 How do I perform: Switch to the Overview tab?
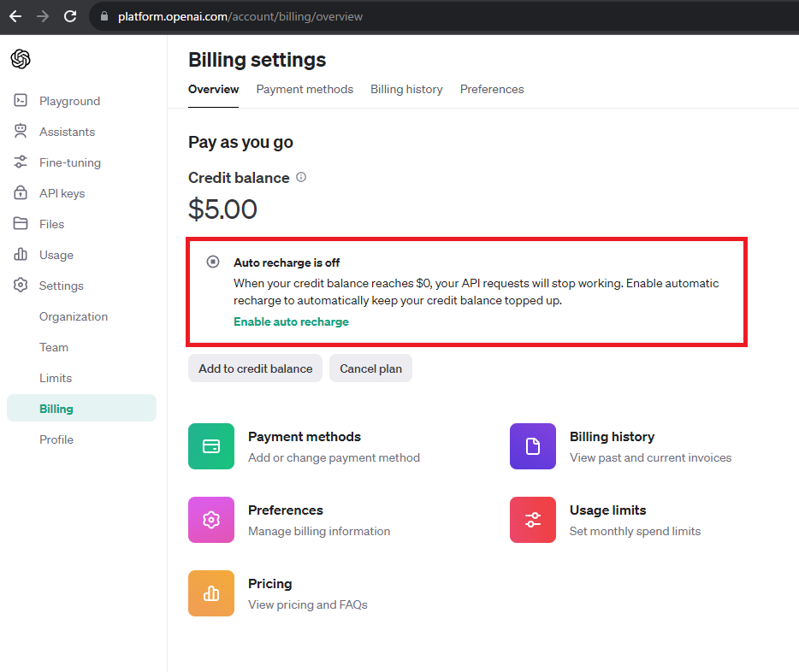pyautogui.click(x=214, y=89)
